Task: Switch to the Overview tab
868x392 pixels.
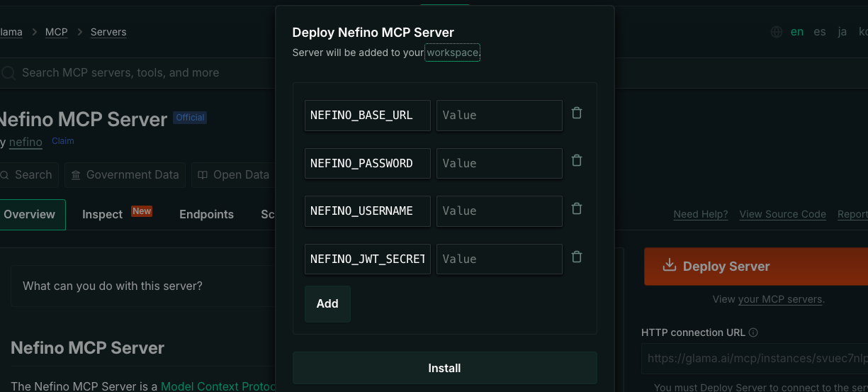Action: tap(30, 214)
